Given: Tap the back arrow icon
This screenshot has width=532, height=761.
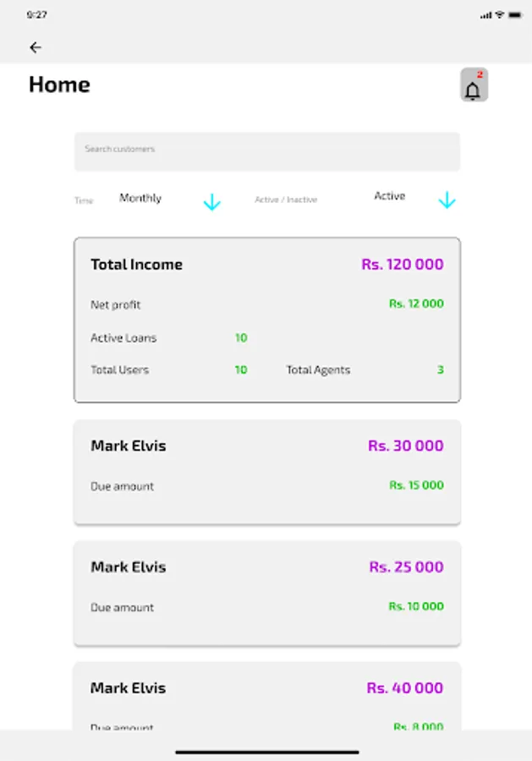Looking at the screenshot, I should pos(35,47).
